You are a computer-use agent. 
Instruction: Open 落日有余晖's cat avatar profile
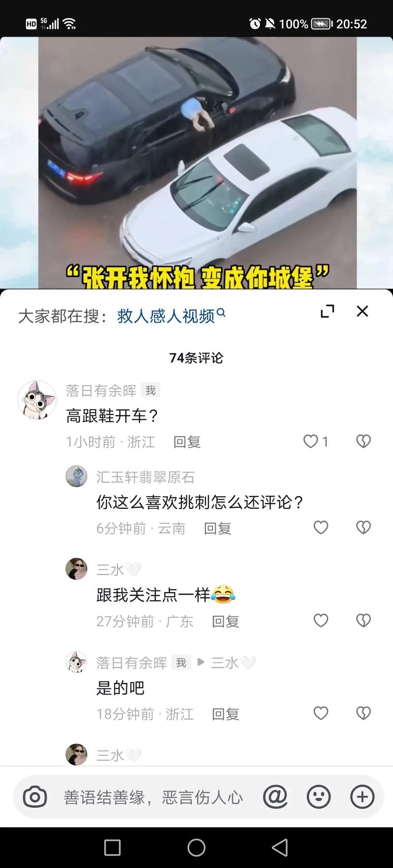tap(37, 400)
